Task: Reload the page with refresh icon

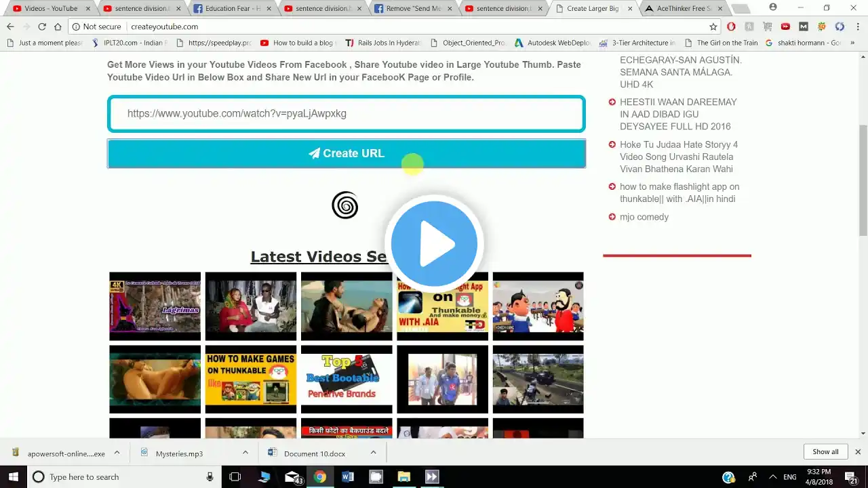Action: 42,26
